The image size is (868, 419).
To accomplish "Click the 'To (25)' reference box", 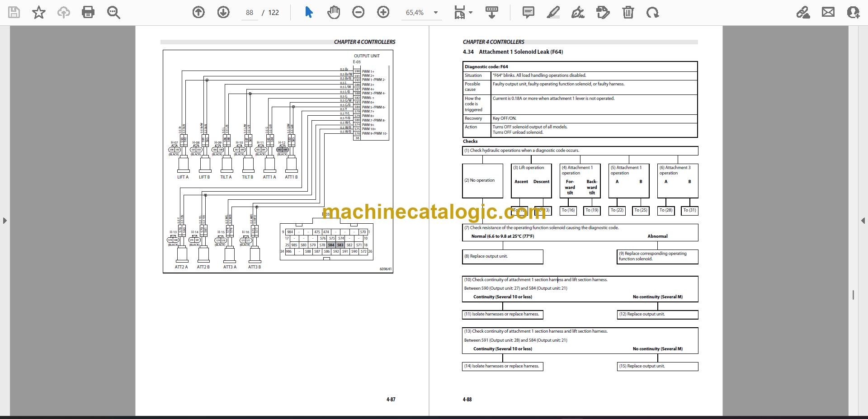I will pos(641,210).
